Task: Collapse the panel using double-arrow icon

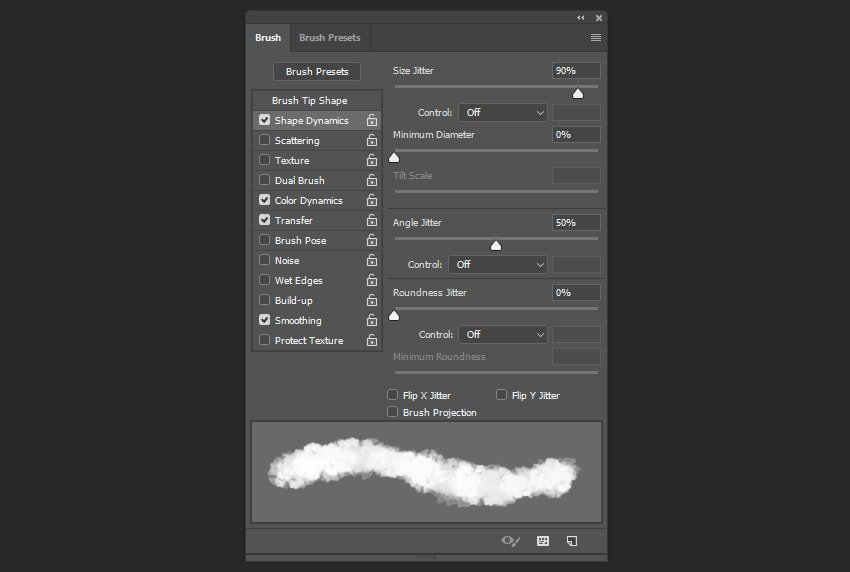Action: pyautogui.click(x=581, y=18)
